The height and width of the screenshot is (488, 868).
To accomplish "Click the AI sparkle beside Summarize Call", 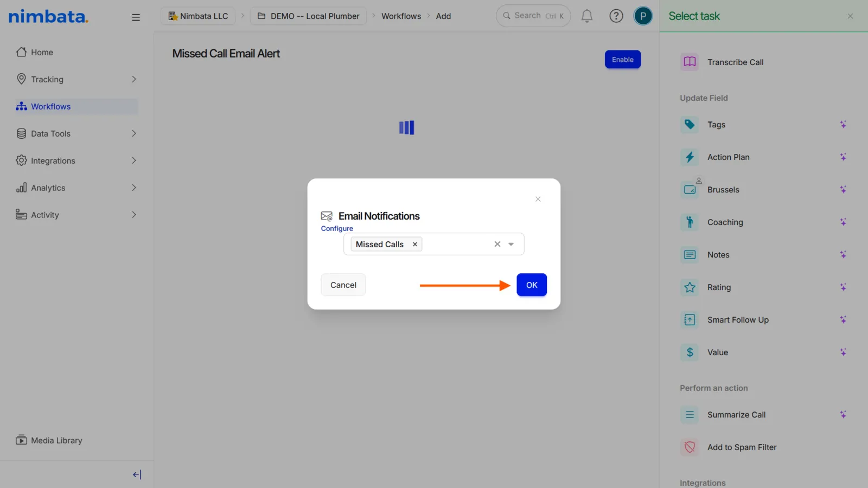I will coord(843,414).
